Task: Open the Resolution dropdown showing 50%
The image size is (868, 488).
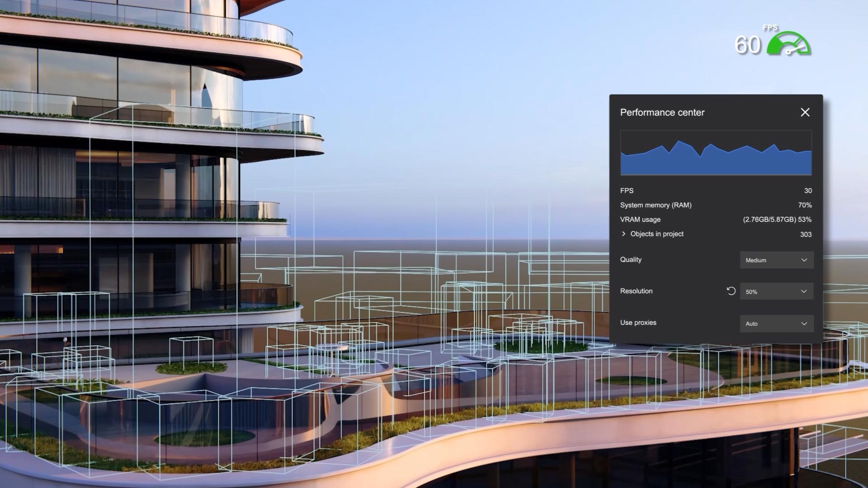Action: coord(776,291)
